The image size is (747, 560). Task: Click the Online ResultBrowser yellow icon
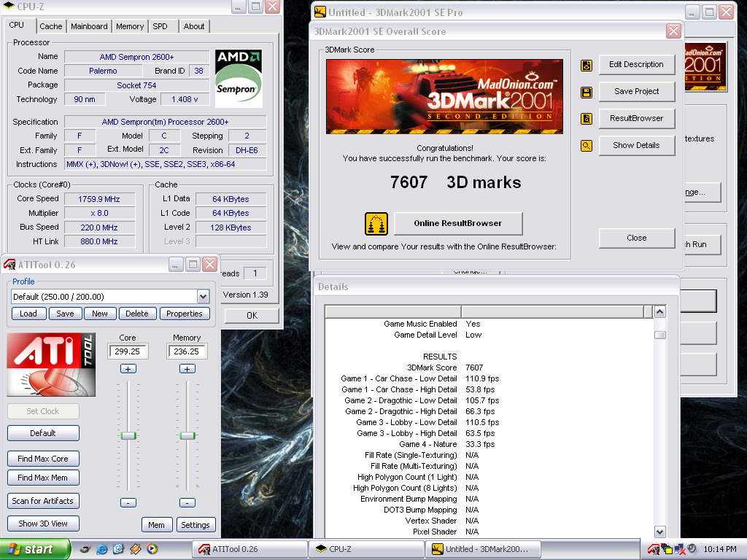point(376,224)
